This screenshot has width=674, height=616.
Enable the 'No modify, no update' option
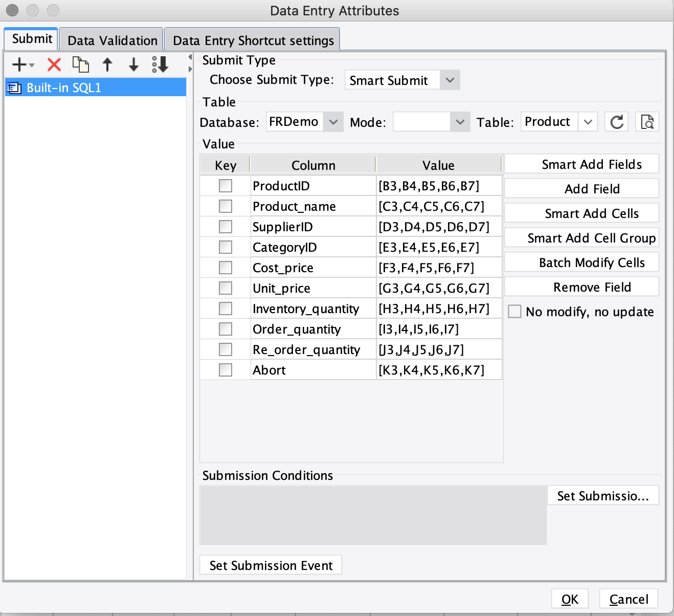(x=514, y=311)
